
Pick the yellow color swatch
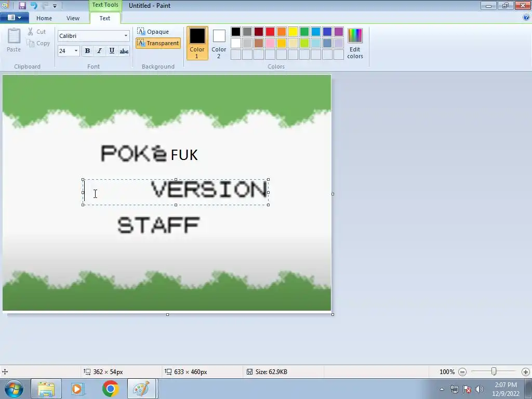coord(293,32)
